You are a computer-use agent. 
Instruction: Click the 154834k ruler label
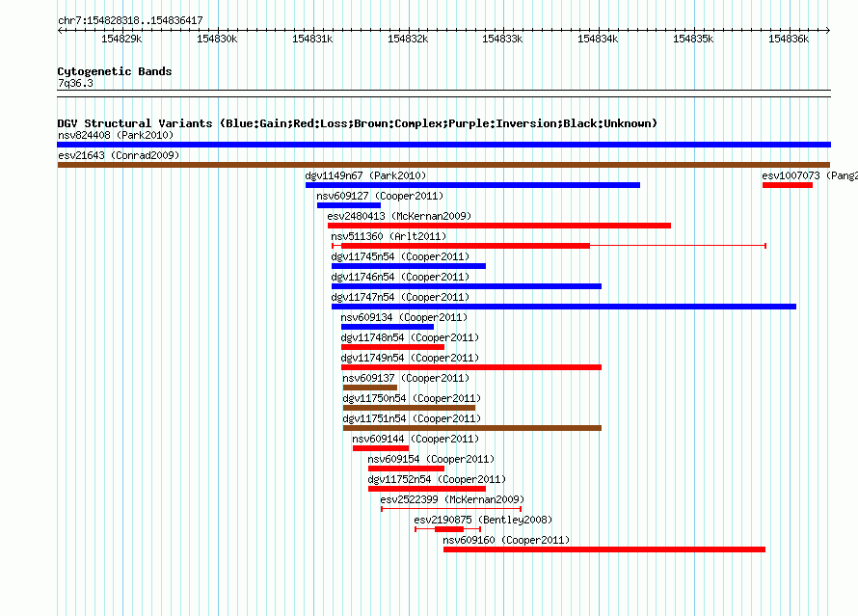coord(598,39)
